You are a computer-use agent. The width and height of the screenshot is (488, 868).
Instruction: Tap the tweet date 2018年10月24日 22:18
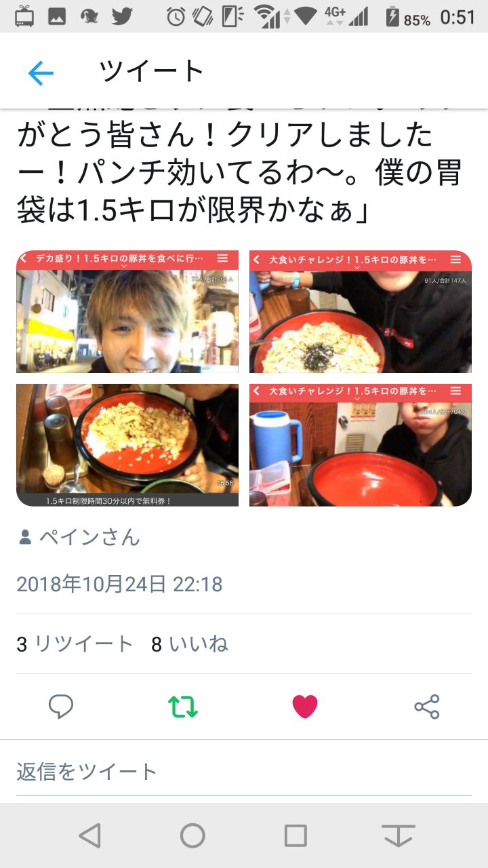[119, 584]
